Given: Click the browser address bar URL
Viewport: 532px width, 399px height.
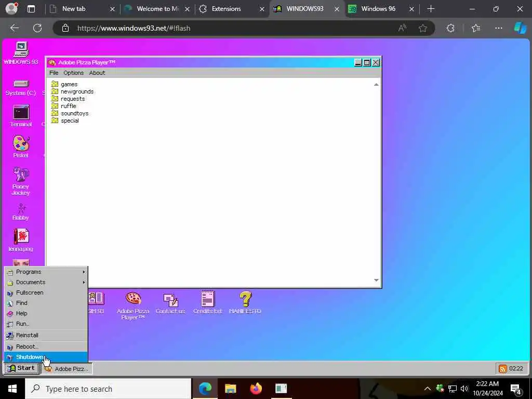Looking at the screenshot, I should coord(134,28).
